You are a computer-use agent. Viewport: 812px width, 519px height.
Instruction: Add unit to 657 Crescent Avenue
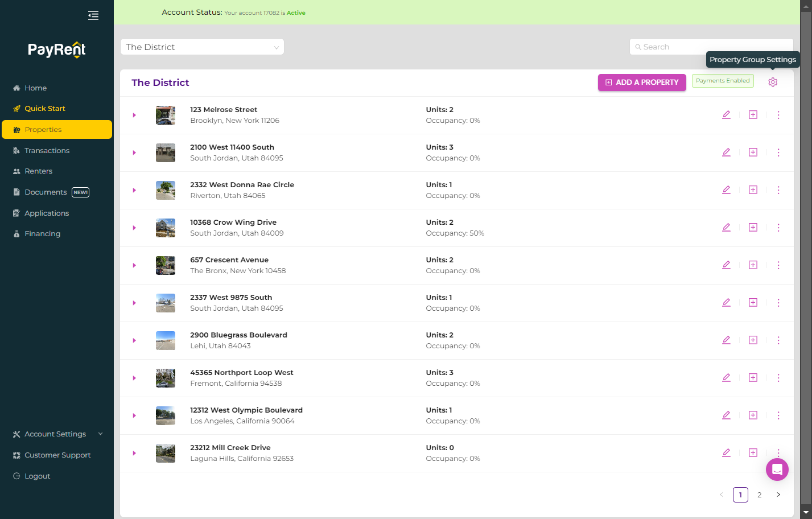point(753,265)
